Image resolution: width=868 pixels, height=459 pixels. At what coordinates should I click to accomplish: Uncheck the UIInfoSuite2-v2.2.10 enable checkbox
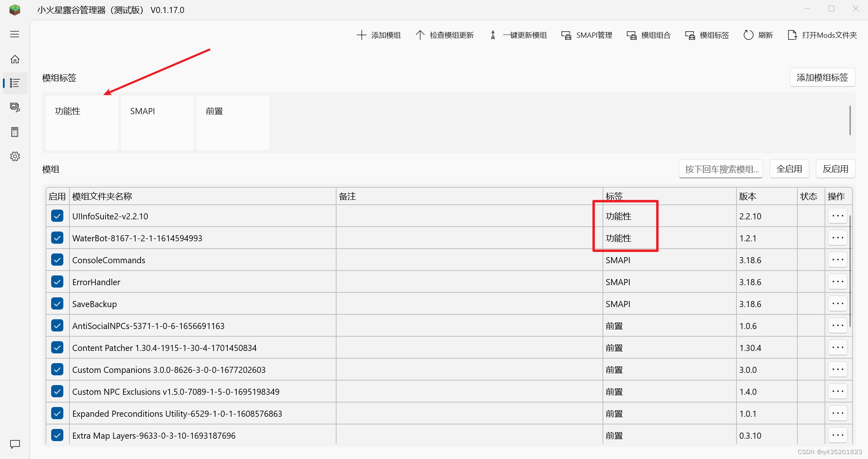pyautogui.click(x=57, y=216)
